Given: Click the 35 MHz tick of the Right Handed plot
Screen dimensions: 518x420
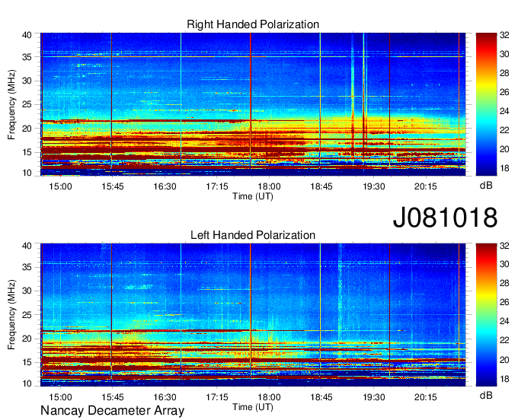Looking at the screenshot, I should pyautogui.click(x=27, y=57).
